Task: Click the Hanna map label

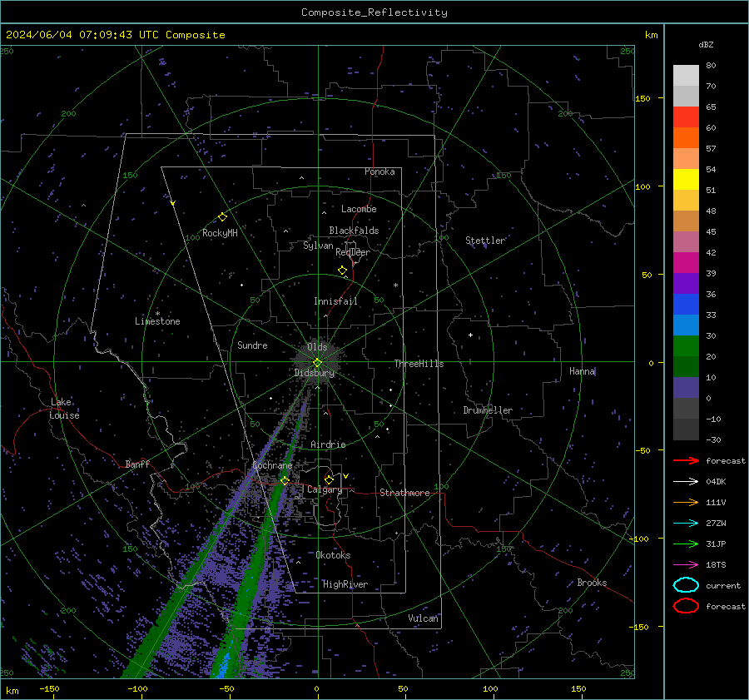Action: point(582,371)
